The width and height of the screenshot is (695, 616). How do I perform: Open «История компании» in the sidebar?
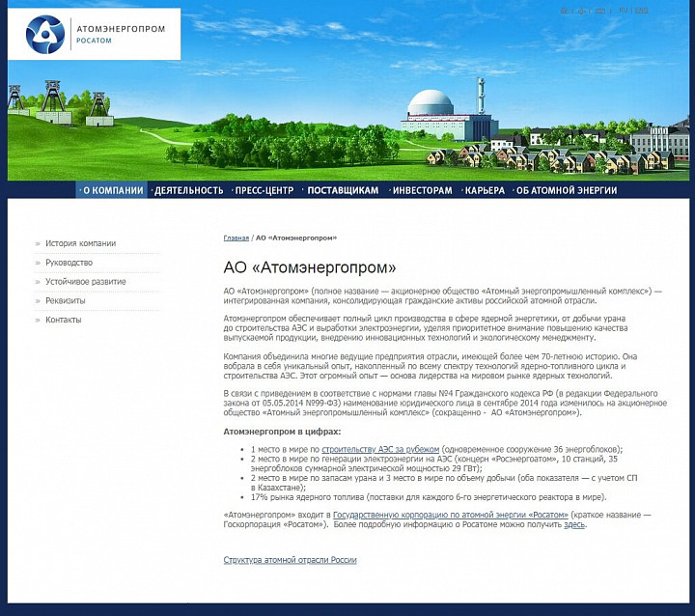[x=81, y=243]
